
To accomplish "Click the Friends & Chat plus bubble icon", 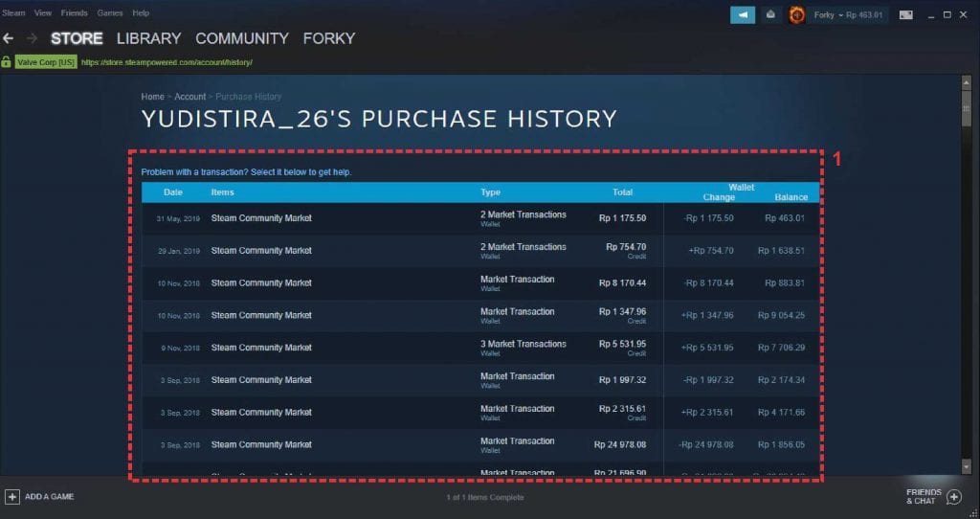I will tap(954, 497).
